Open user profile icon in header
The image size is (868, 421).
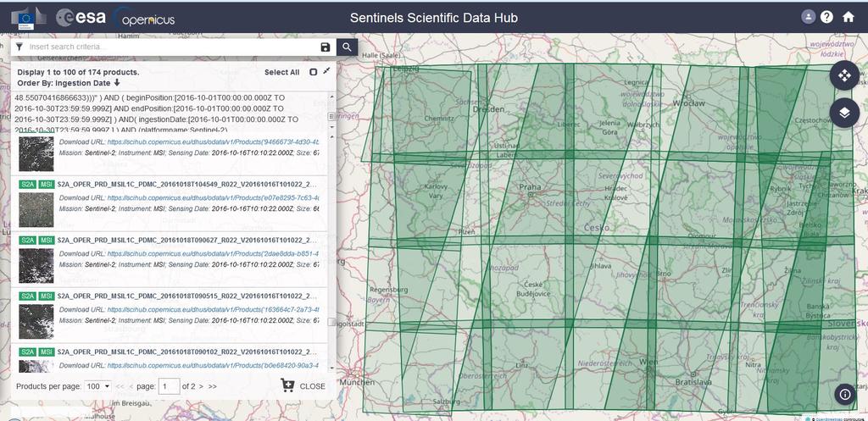808,17
